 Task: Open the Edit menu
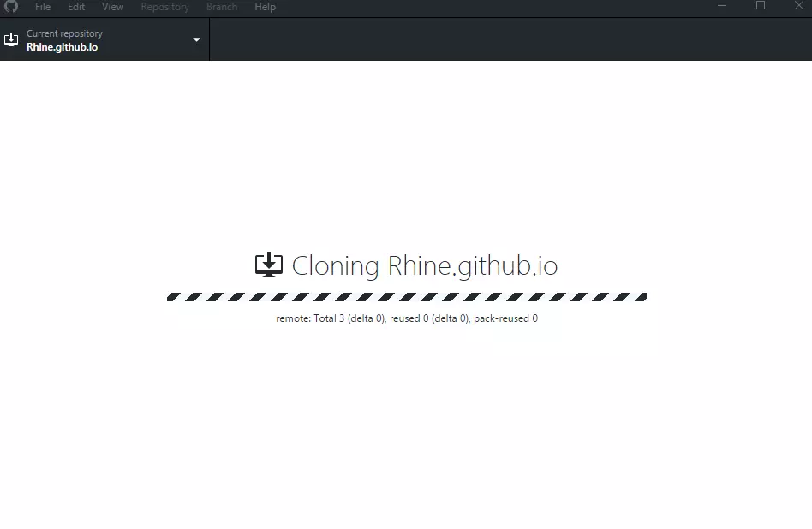(x=75, y=7)
